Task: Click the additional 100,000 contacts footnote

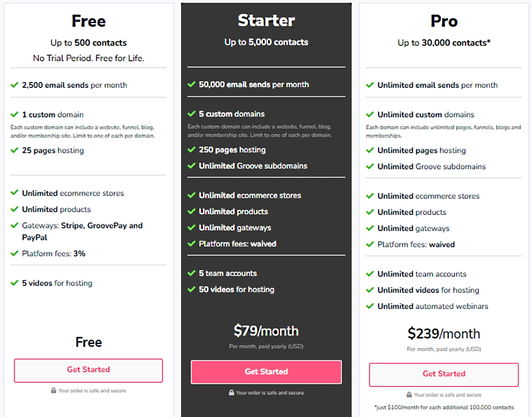Action: pyautogui.click(x=444, y=407)
